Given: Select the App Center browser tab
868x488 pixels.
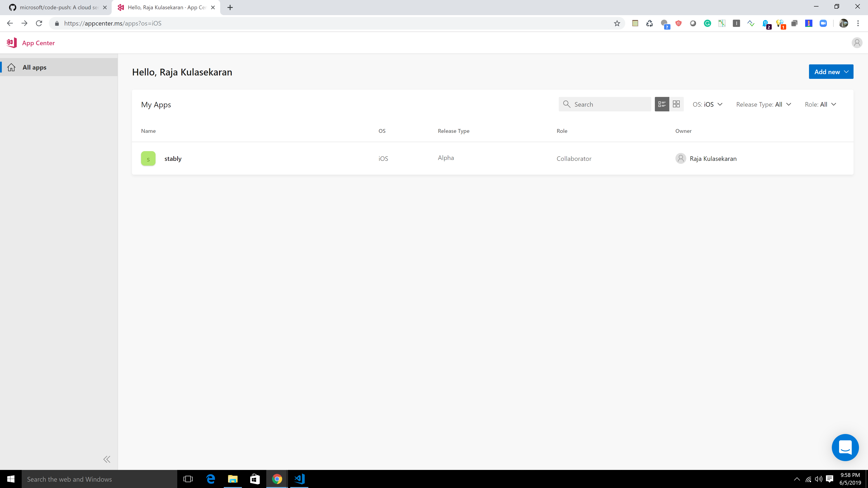Looking at the screenshot, I should pos(166,7).
